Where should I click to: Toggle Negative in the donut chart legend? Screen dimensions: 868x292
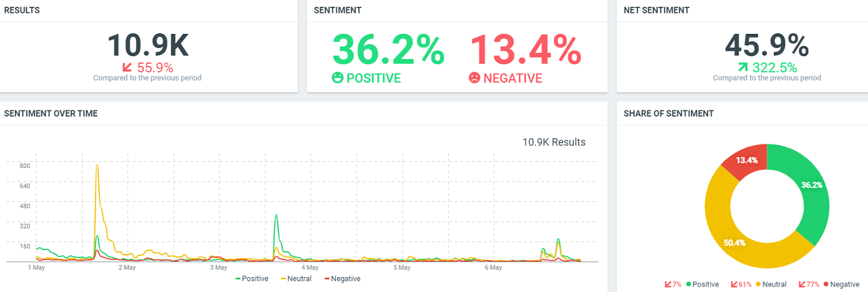[840, 285]
